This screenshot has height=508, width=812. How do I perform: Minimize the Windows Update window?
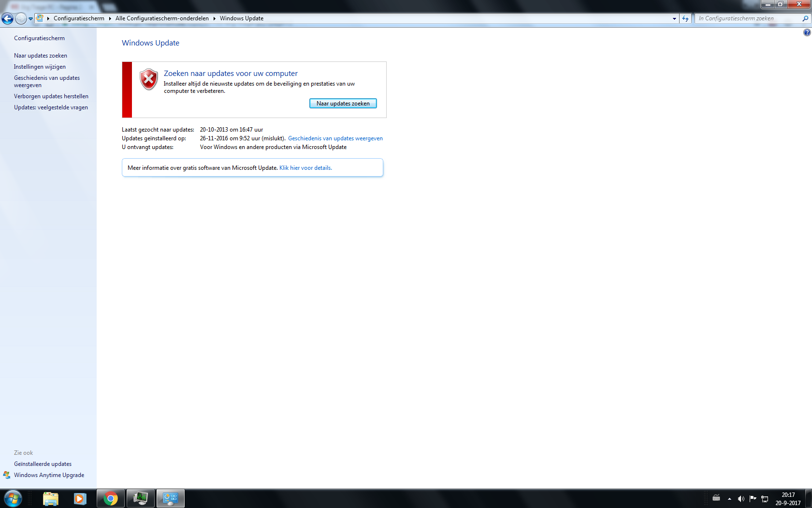click(x=768, y=4)
